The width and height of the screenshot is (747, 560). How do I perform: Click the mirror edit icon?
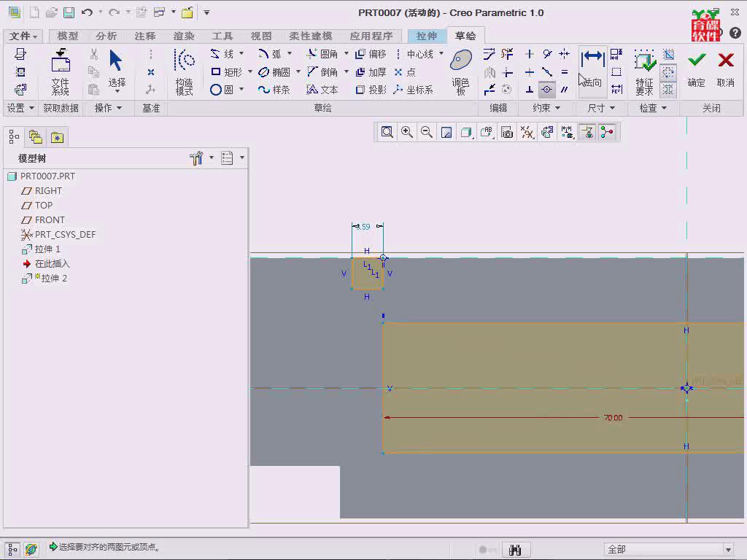(x=489, y=72)
